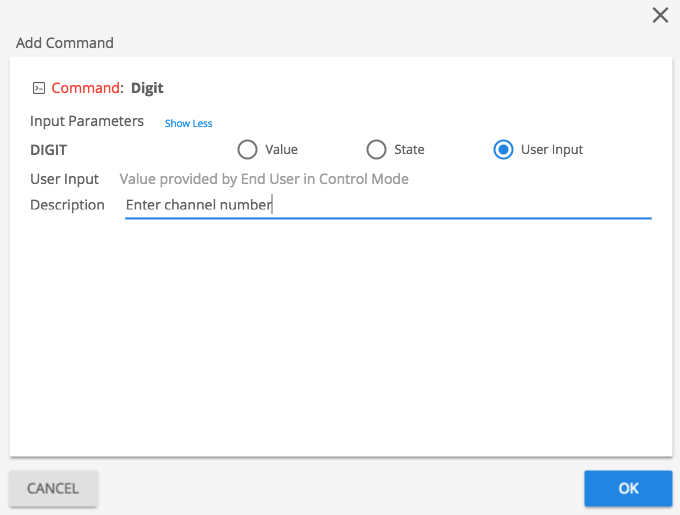Select the User Input radio button circle
The image size is (680, 515).
tap(503, 150)
